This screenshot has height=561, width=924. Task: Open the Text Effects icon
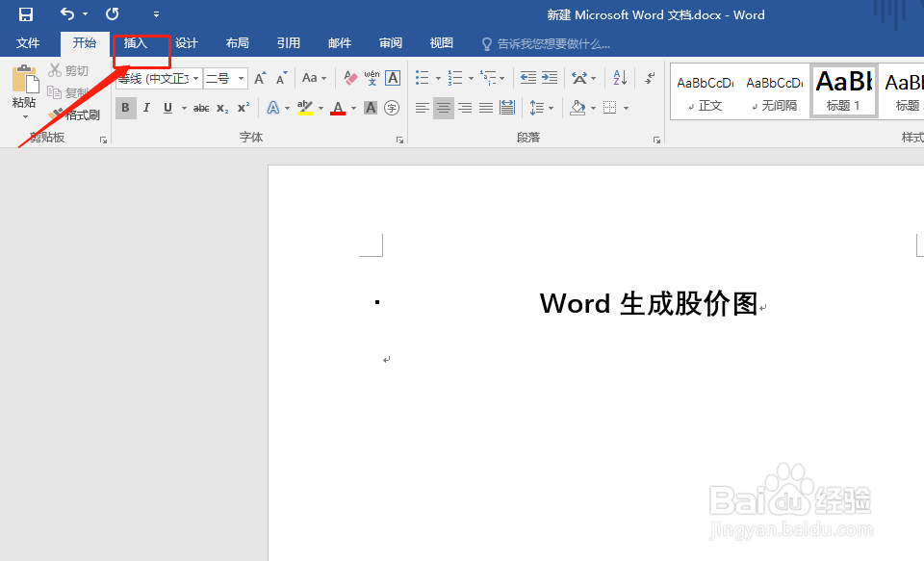[x=271, y=106]
